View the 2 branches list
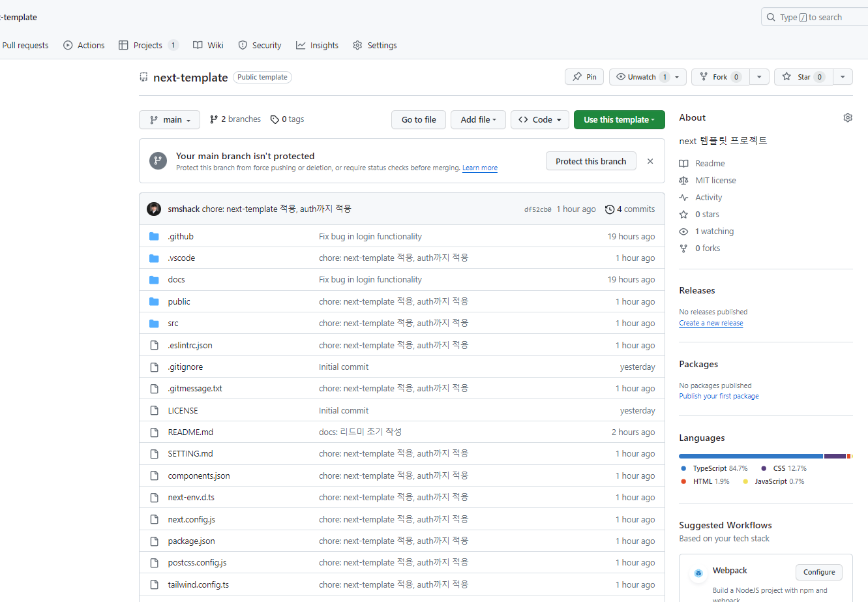This screenshot has width=868, height=602. coord(235,119)
